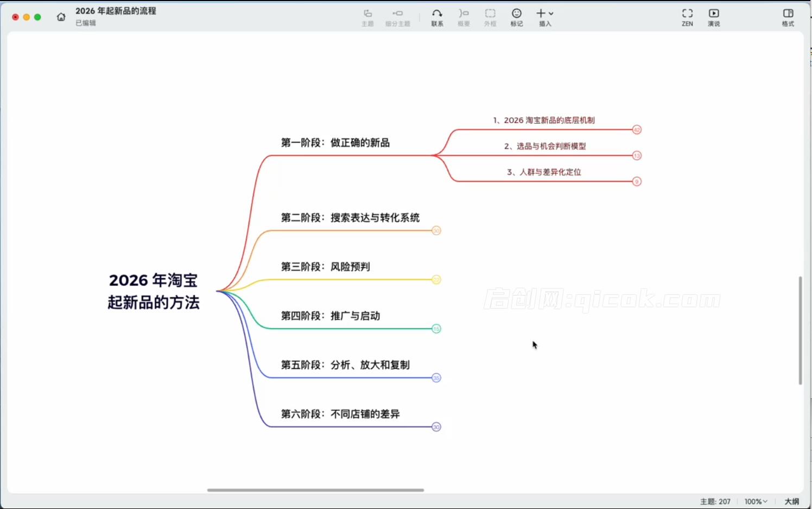Select subtopic 2、选品与机会判断模型
Screen dimensions: 812x509
click(545, 146)
